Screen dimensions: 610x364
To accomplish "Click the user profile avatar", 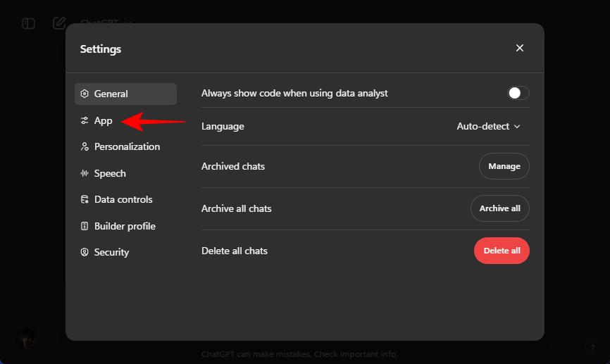I will pos(27,339).
